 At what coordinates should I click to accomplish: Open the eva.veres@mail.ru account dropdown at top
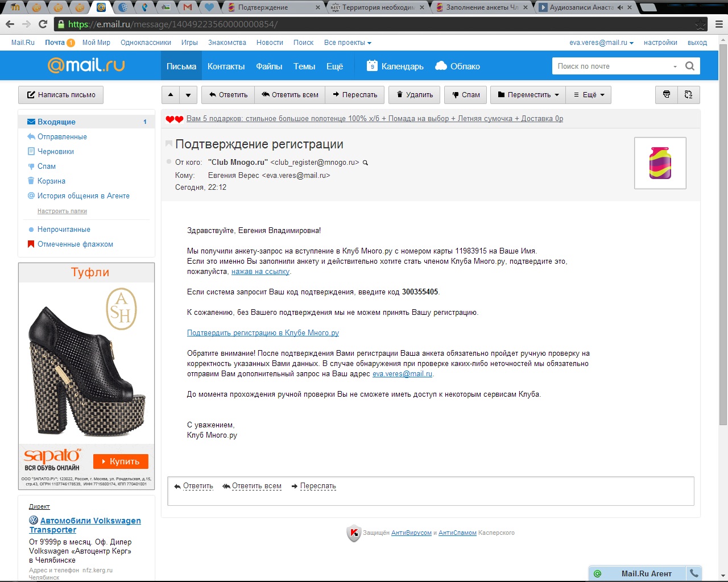(601, 43)
